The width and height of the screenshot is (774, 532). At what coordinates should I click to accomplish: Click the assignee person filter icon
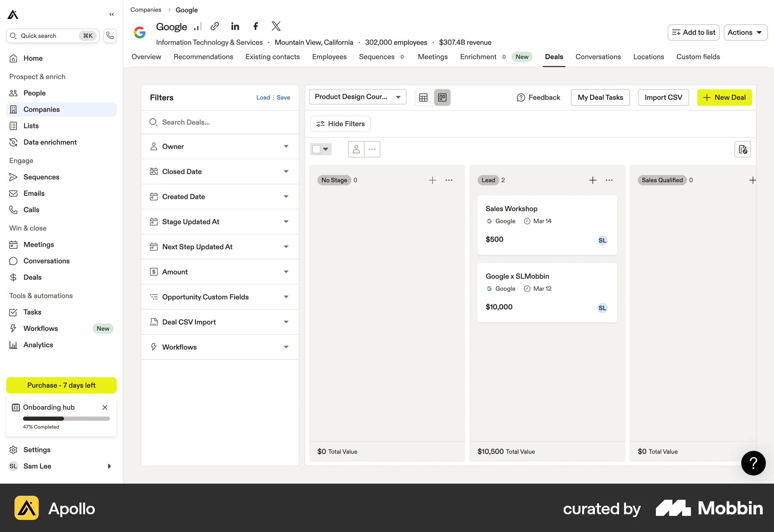(x=356, y=149)
